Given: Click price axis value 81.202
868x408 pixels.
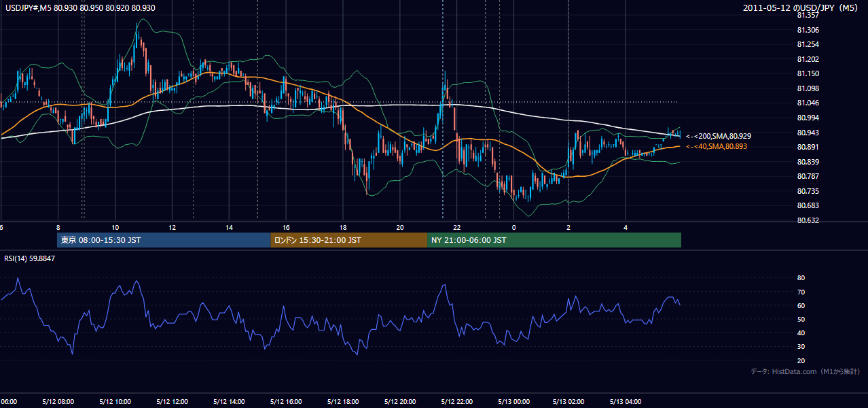Looking at the screenshot, I should [x=808, y=59].
